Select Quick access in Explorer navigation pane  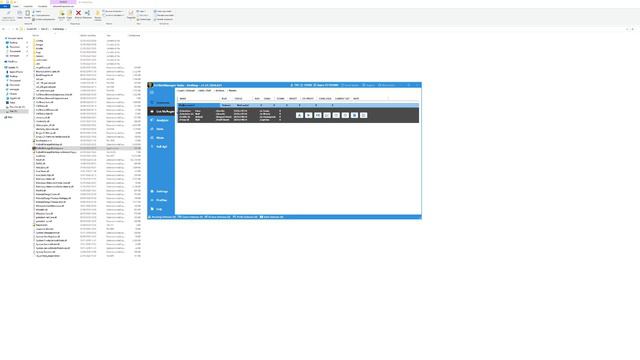point(15,38)
